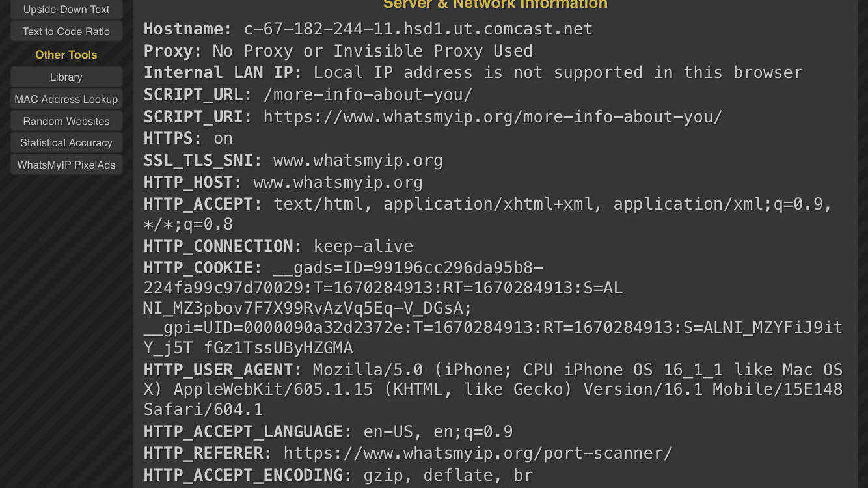This screenshot has height=488, width=868.
Task: Open the WhatsMyIP PixelAds page
Action: point(66,165)
